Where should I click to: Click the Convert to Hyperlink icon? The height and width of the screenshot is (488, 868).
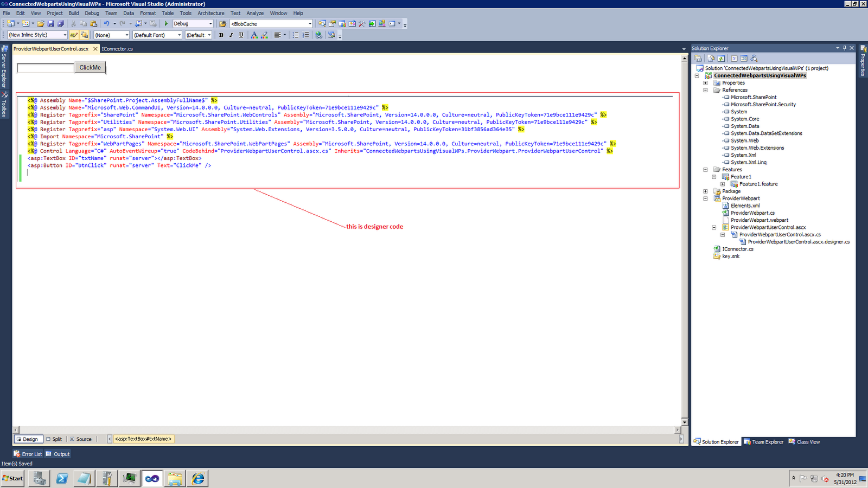click(318, 35)
